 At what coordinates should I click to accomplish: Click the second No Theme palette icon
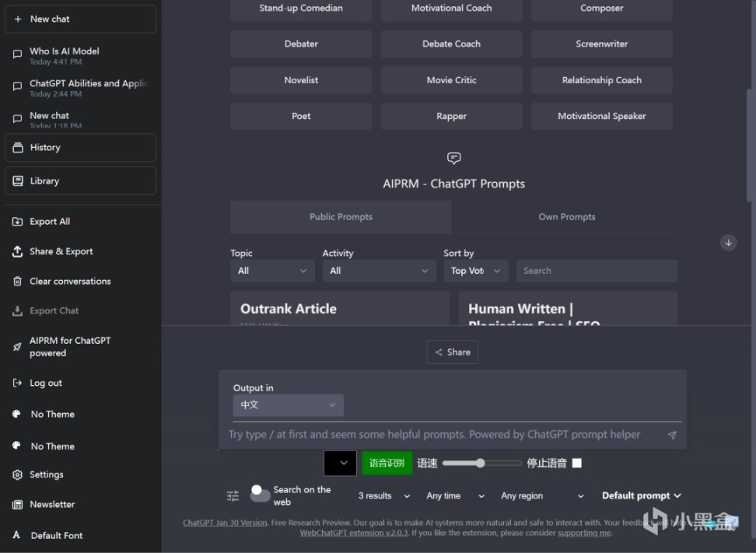click(x=16, y=446)
